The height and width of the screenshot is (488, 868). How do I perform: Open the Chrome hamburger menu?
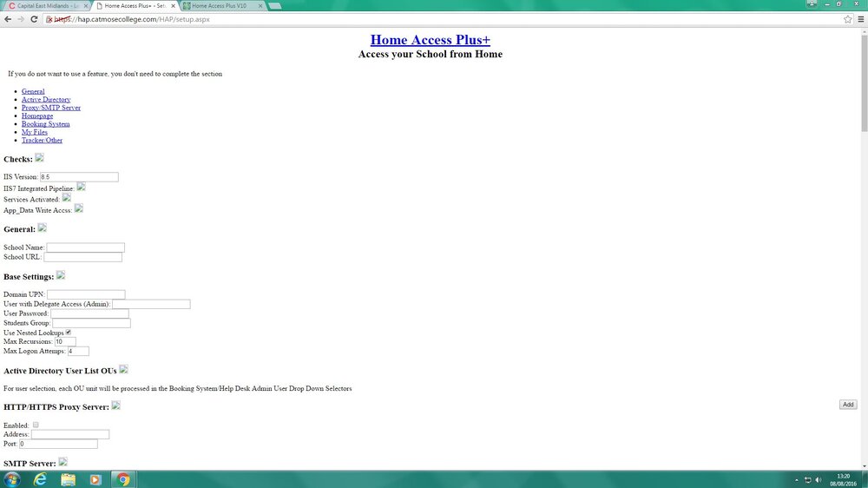click(861, 19)
